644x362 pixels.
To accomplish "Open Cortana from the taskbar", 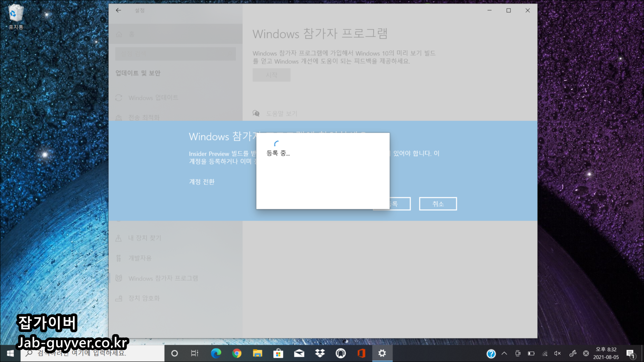I will (x=175, y=353).
